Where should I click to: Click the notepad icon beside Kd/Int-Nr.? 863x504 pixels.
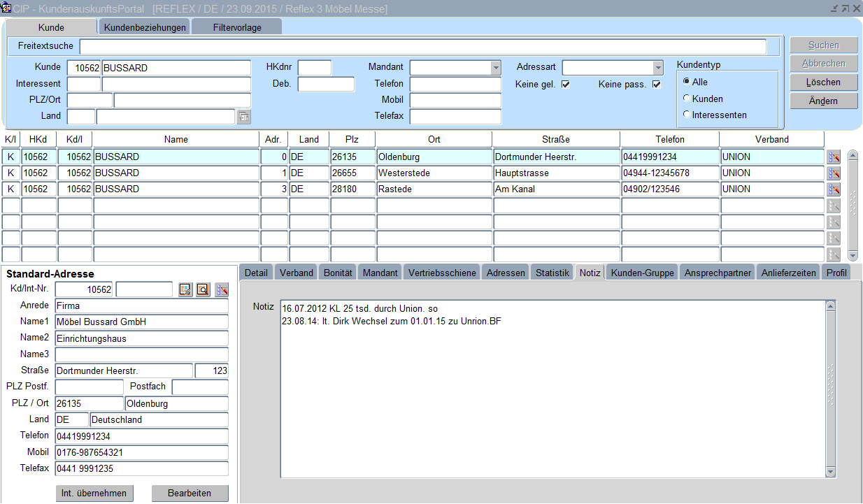coord(185,289)
